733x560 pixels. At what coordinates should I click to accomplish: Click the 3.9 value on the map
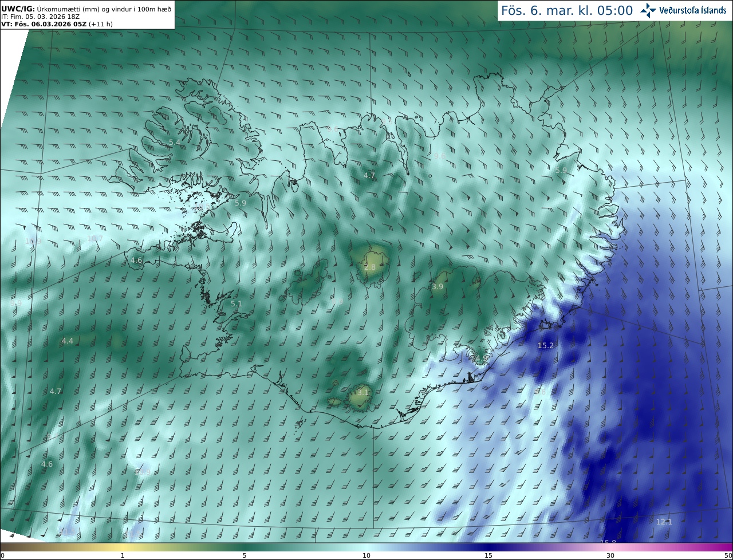[438, 286]
